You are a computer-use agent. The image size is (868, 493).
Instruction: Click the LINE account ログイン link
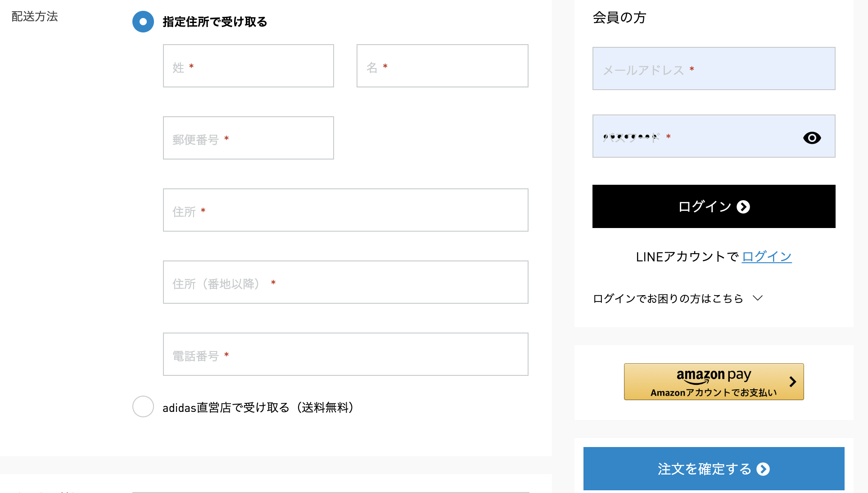point(767,256)
